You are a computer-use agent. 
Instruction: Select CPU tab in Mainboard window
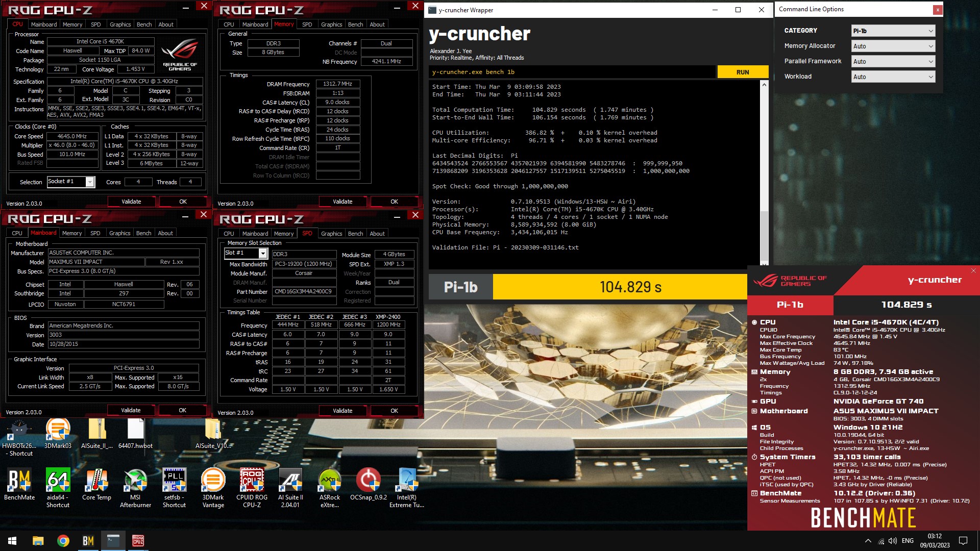pyautogui.click(x=17, y=233)
